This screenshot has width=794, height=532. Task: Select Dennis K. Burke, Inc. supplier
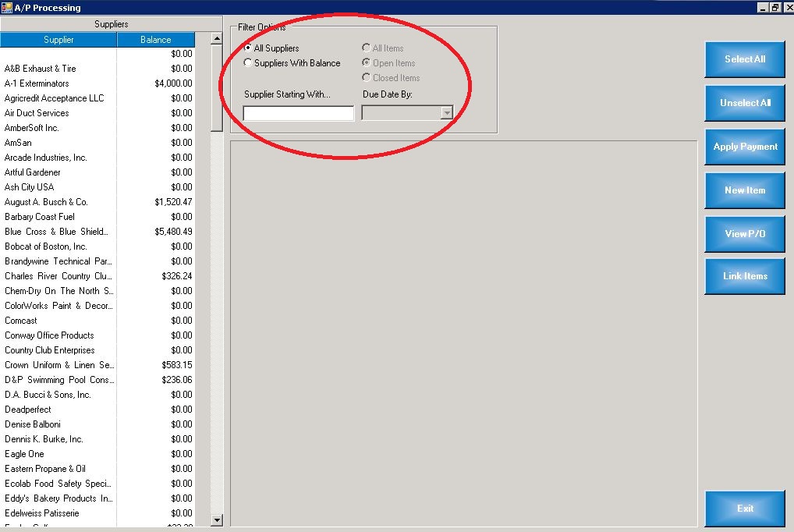tap(97, 438)
